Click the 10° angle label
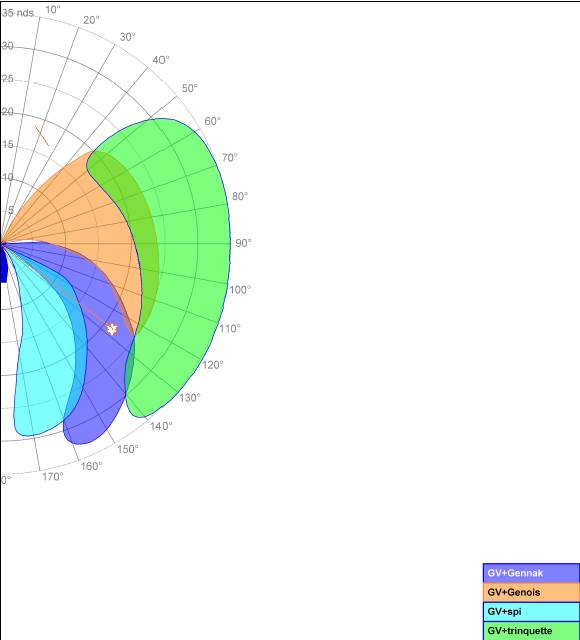Image resolution: width=580 pixels, height=640 pixels. pyautogui.click(x=53, y=9)
